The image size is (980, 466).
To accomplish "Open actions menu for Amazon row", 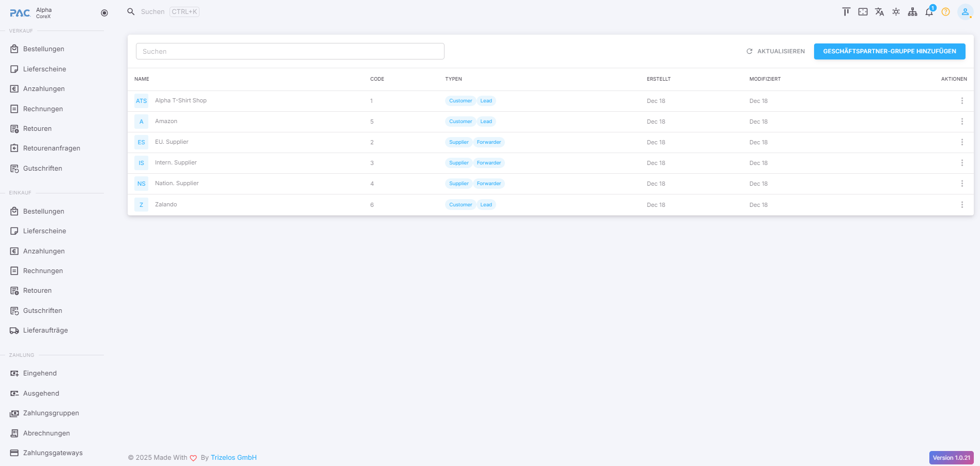I will click(x=961, y=122).
